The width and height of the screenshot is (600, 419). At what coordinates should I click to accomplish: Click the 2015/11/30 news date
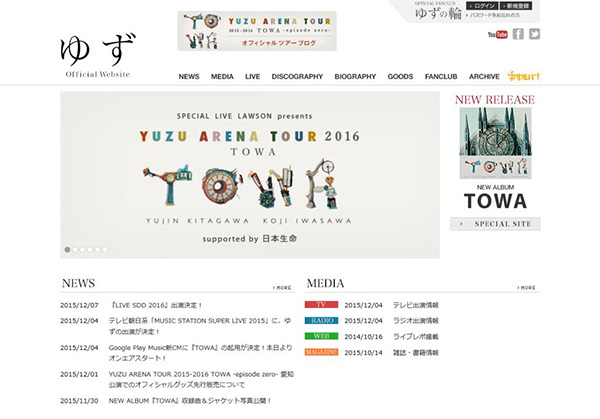click(x=79, y=401)
